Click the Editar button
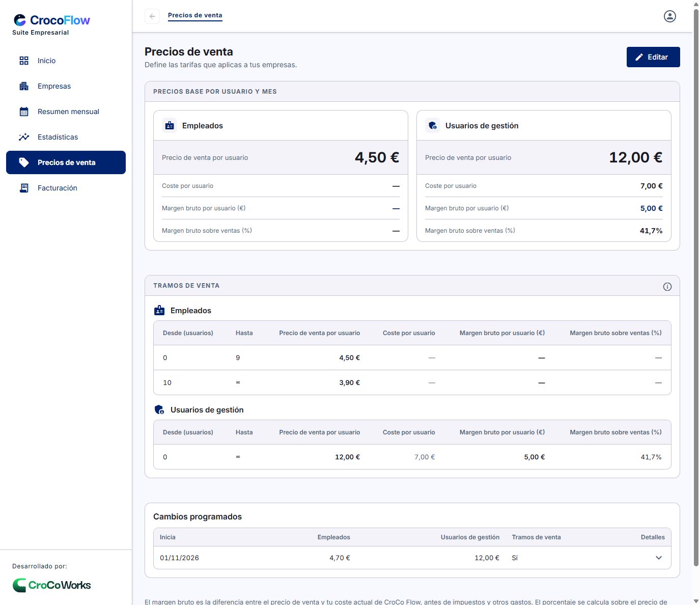This screenshot has height=605, width=700. (653, 57)
